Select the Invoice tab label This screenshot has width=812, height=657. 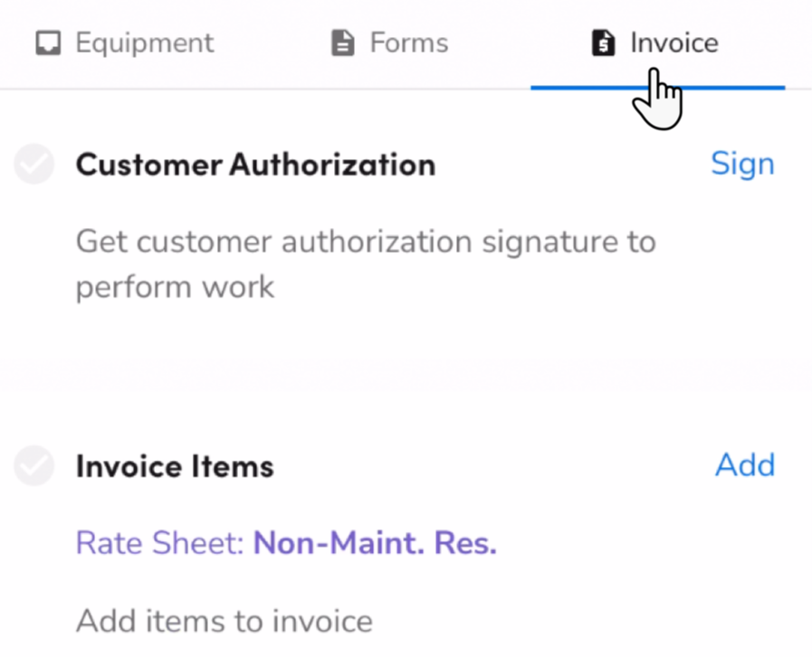(x=674, y=43)
